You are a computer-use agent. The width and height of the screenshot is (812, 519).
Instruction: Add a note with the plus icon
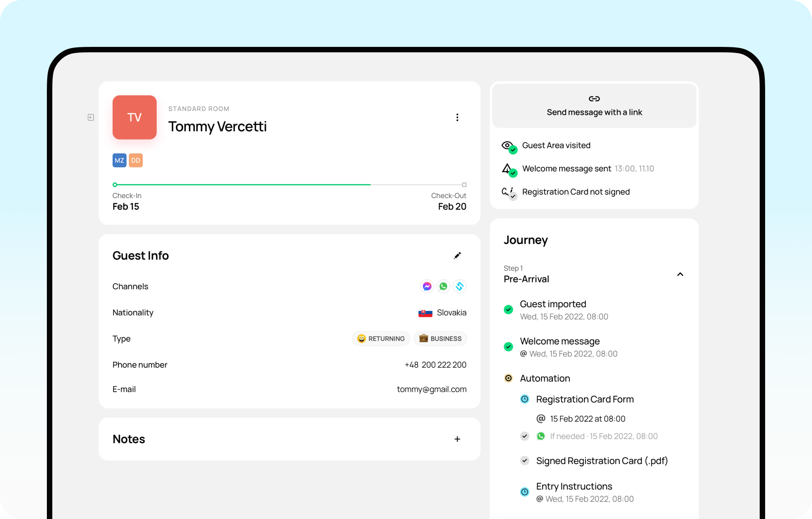point(457,439)
